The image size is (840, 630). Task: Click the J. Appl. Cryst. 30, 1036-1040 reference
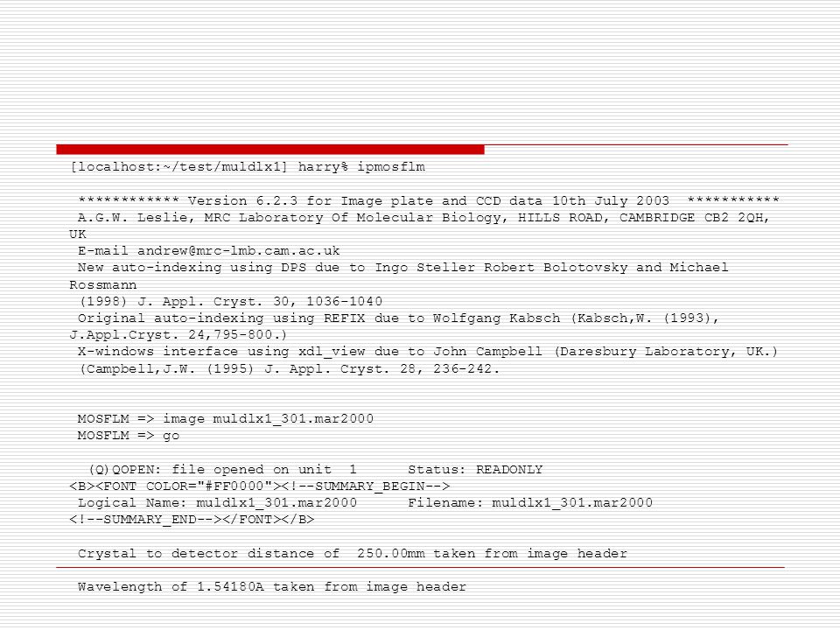click(x=231, y=302)
